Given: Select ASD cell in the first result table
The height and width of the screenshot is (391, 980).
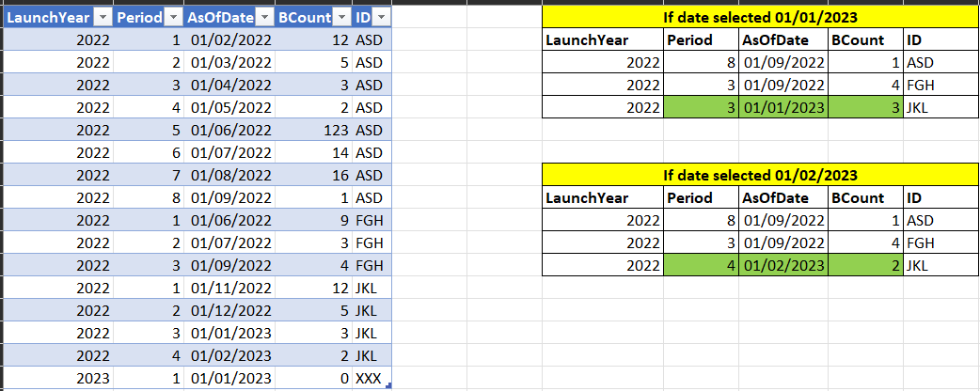Looking at the screenshot, I should [941, 62].
